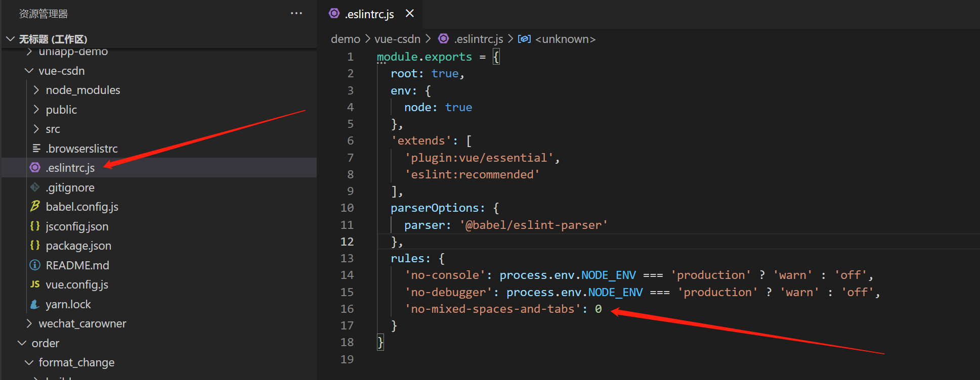The image size is (980, 380).
Task: Collapse the order folder
Action: (x=22, y=343)
